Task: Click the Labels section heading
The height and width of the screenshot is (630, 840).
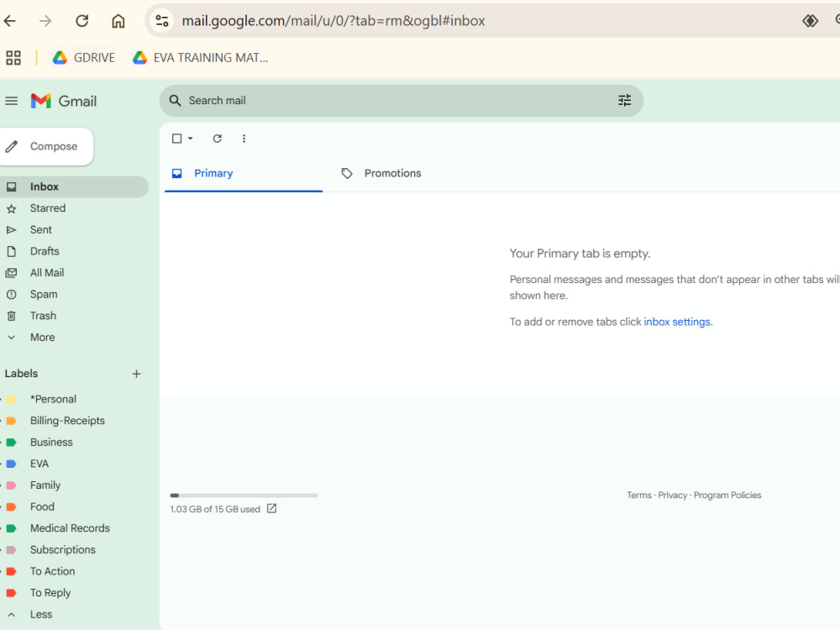Action: pos(22,374)
